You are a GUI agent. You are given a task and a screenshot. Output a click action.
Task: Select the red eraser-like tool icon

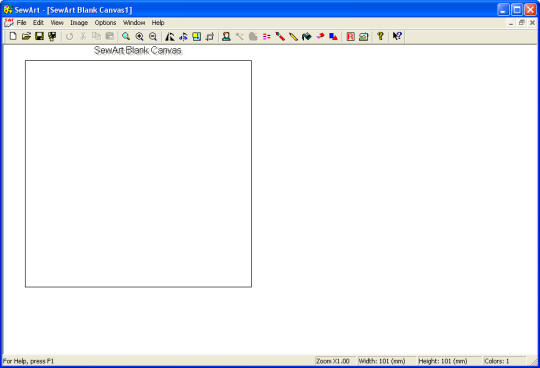320,36
